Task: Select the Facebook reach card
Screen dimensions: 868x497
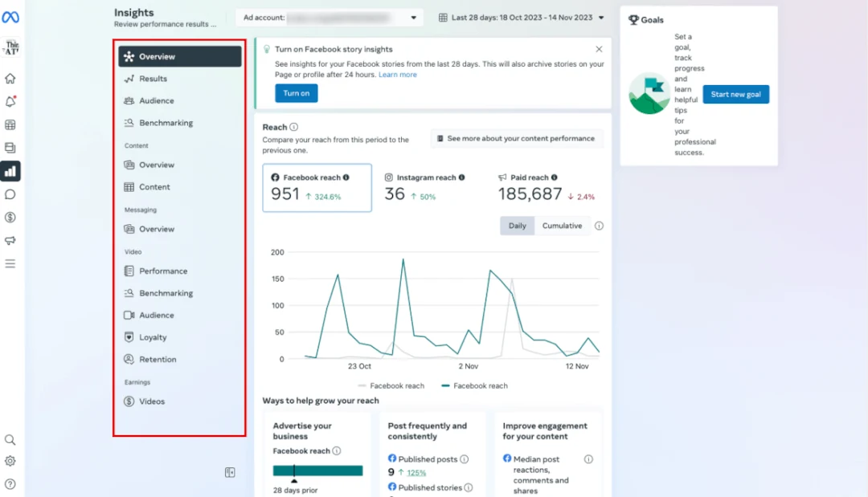Action: tap(317, 187)
